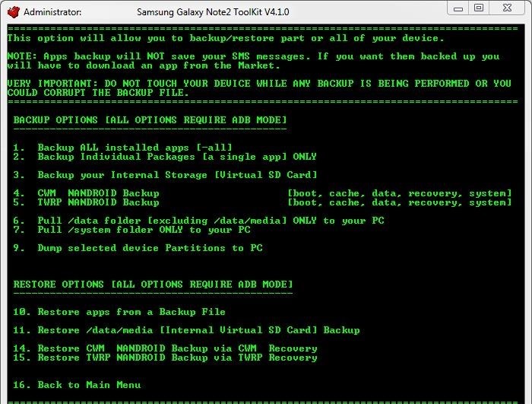The width and height of the screenshot is (532, 404).
Task: Select option 5 'TWRP NANDROID Backup'
Action: tap(86, 202)
